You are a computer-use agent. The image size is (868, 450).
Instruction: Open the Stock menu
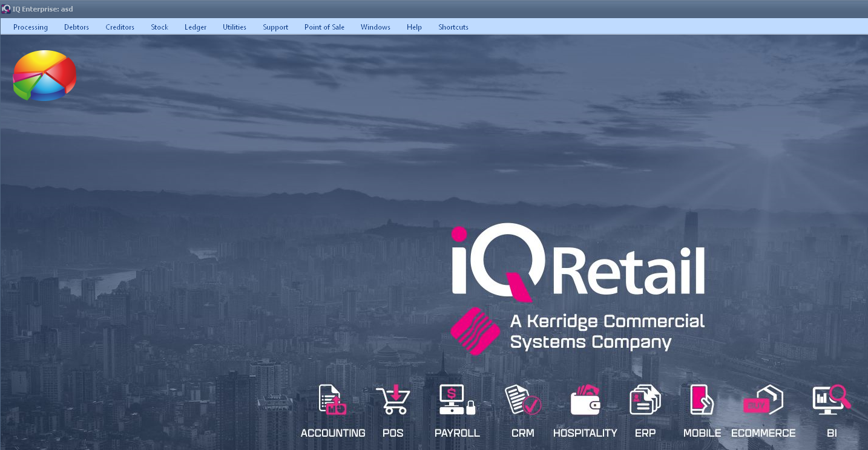159,27
